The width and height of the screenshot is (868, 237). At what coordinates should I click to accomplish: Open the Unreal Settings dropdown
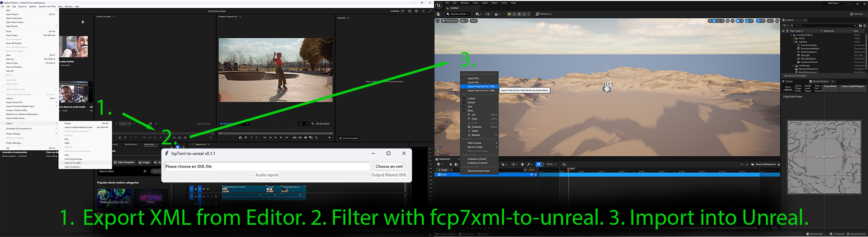point(857,14)
